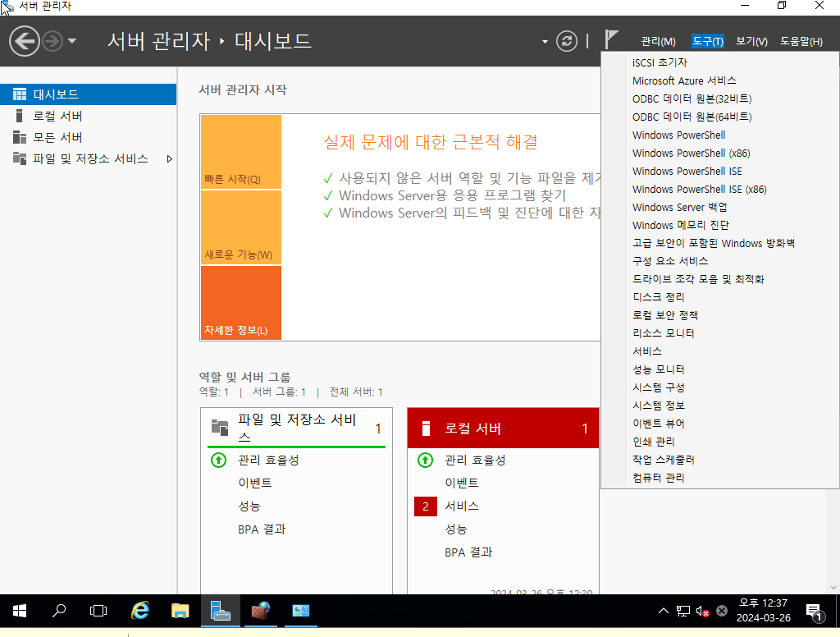Open taskbar search magnifier
This screenshot has height=637, width=840.
(59, 611)
